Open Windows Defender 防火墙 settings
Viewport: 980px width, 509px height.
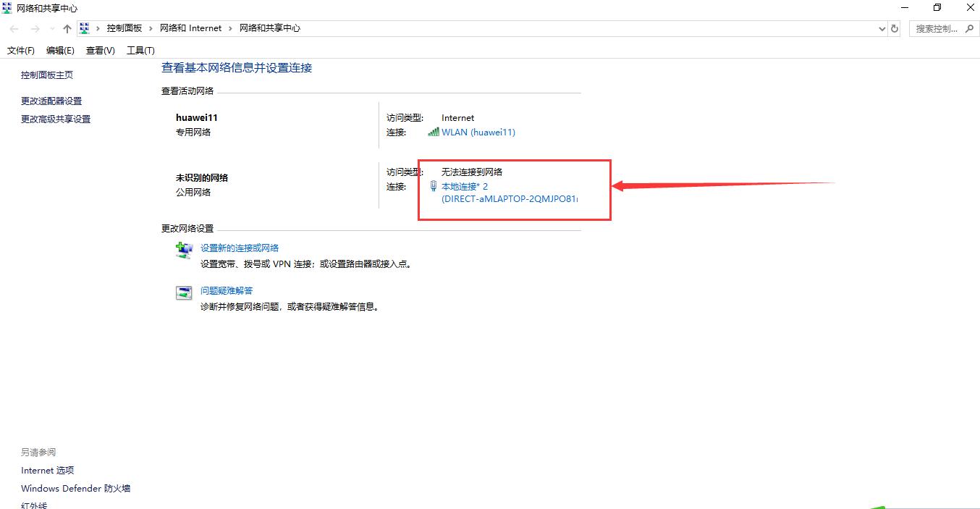(x=75, y=488)
